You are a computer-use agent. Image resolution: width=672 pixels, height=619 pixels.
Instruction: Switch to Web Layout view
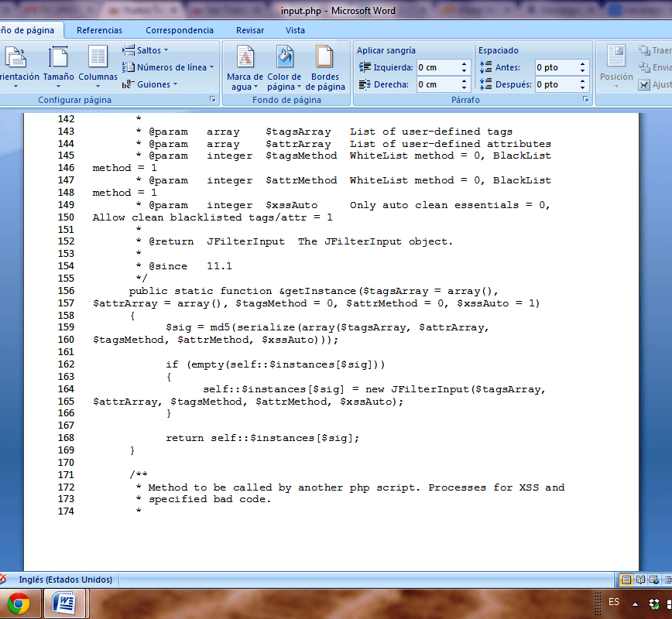[x=653, y=580]
